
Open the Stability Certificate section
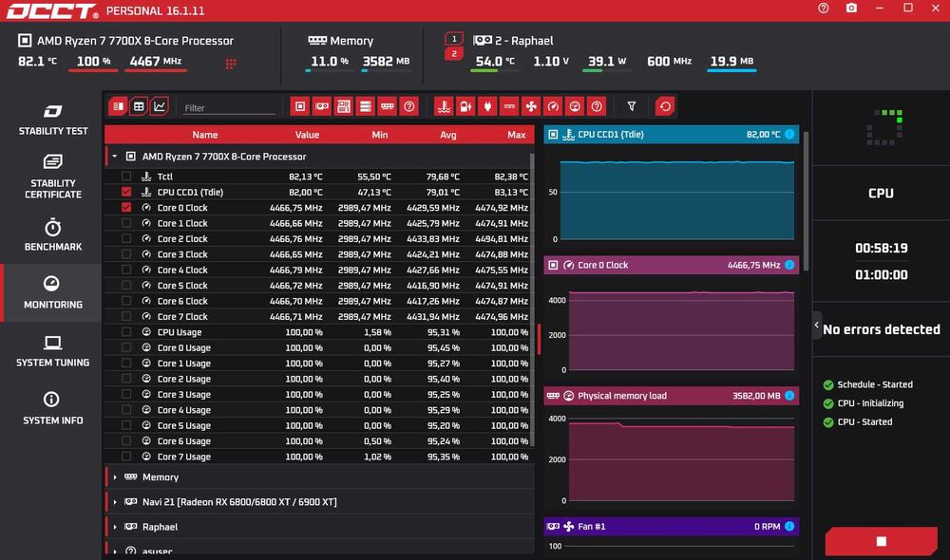click(x=52, y=177)
